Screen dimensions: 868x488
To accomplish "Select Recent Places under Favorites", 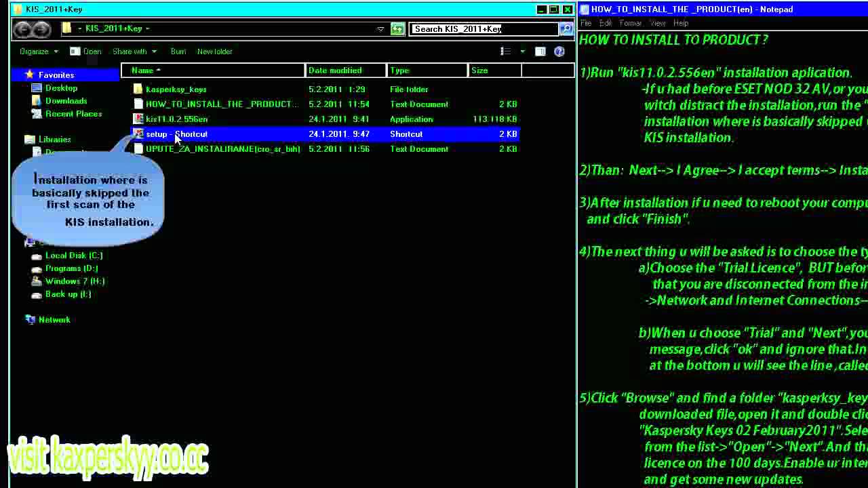I will pyautogui.click(x=73, y=114).
